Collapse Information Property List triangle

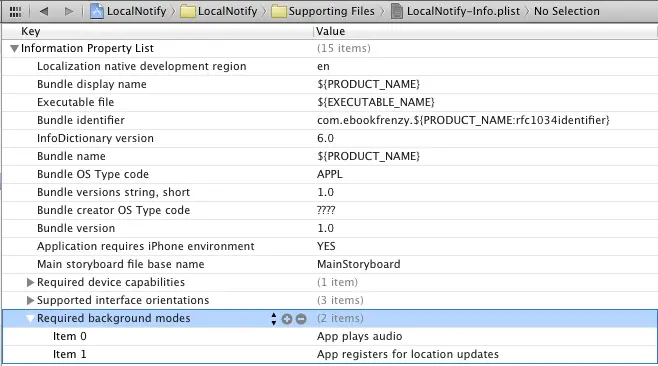point(14,49)
